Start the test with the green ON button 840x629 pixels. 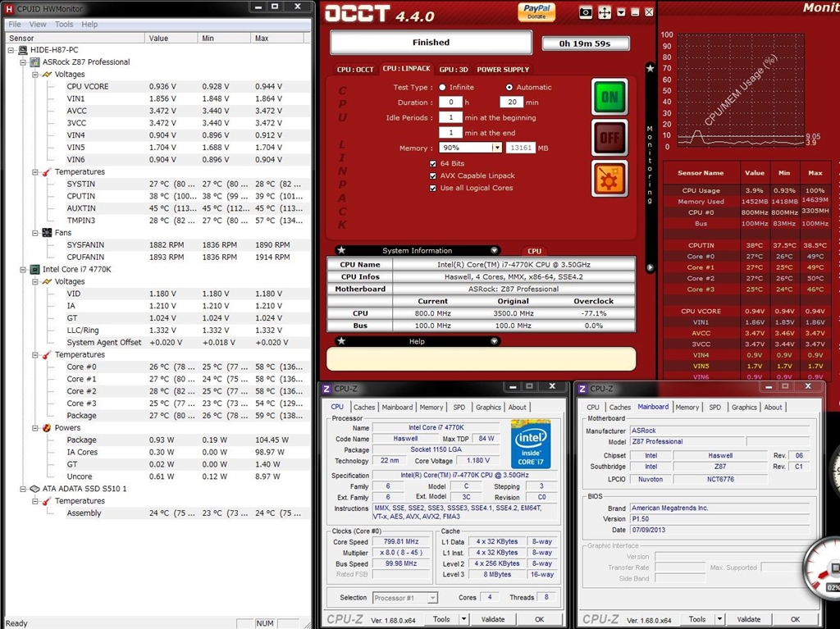609,97
